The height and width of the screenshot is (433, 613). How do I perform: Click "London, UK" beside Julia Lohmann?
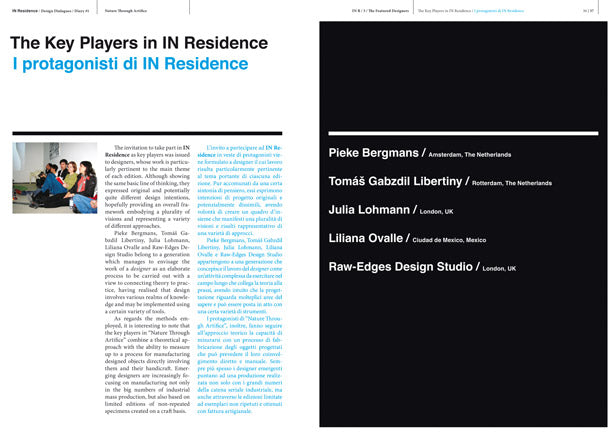coord(436,212)
